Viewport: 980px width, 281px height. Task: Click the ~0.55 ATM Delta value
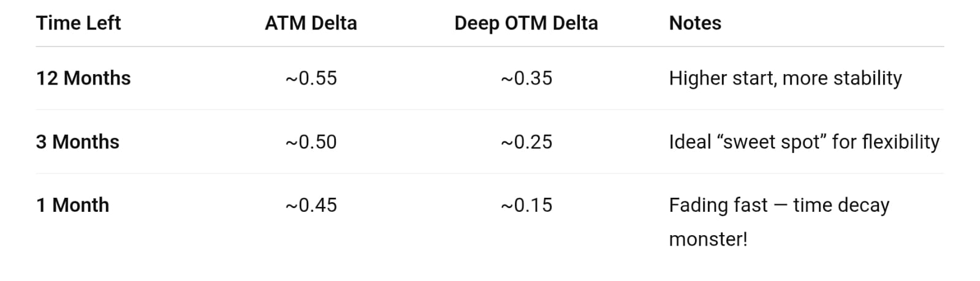coord(311,78)
